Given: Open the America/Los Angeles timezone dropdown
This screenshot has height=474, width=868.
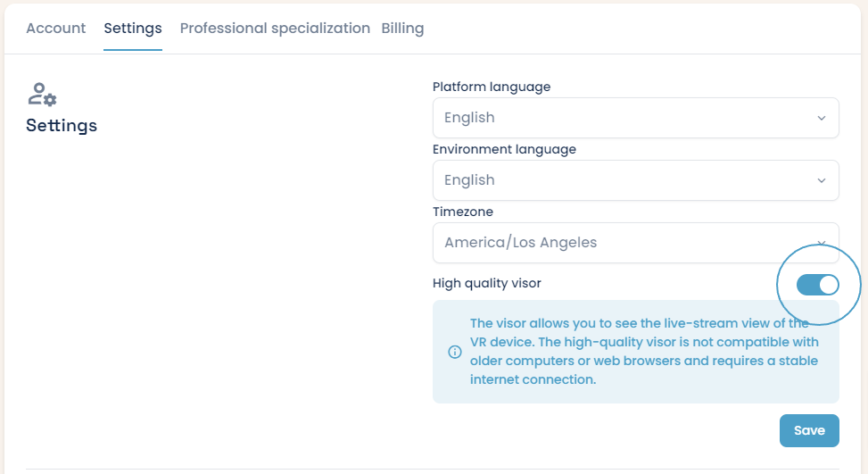Looking at the screenshot, I should point(624,243).
